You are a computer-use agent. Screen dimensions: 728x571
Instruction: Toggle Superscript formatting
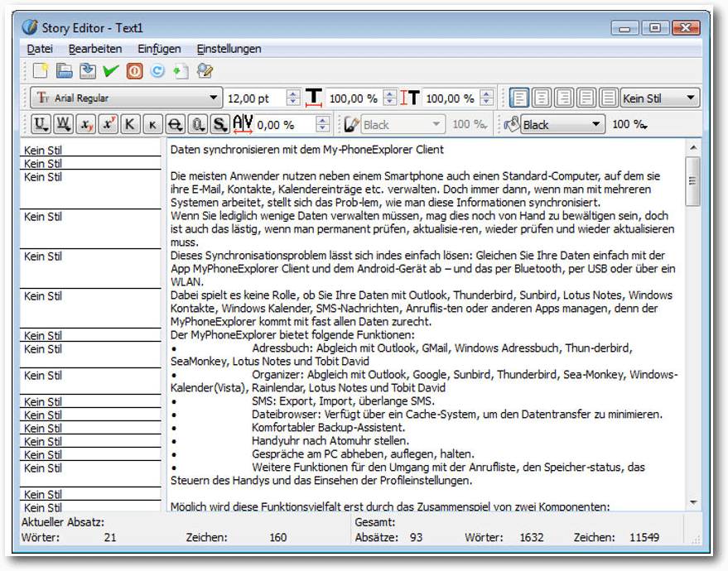108,124
